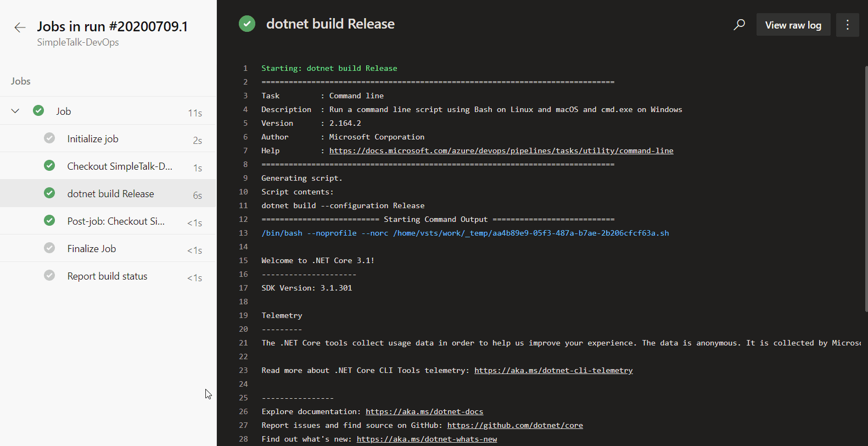Viewport: 868px width, 446px height.
Task: Click the Jobs in run #20200709.1 heading
Action: (x=113, y=26)
